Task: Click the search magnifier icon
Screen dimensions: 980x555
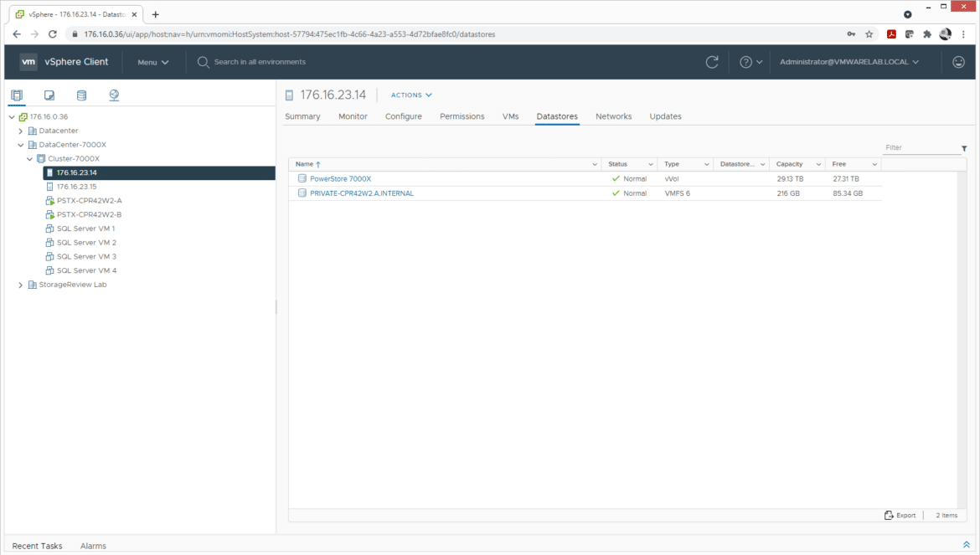Action: point(204,62)
